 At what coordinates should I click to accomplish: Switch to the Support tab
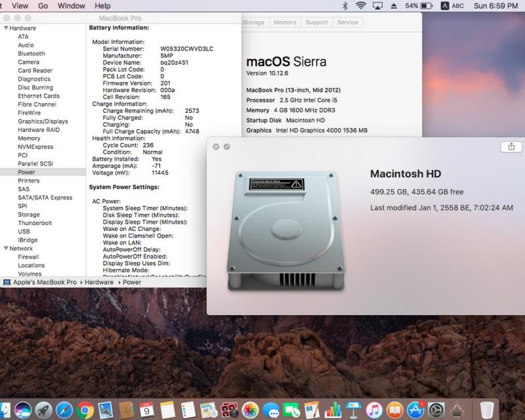pyautogui.click(x=316, y=22)
